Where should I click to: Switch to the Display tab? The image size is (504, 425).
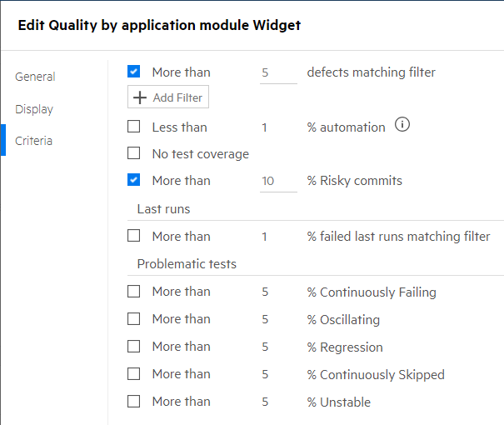point(34,109)
